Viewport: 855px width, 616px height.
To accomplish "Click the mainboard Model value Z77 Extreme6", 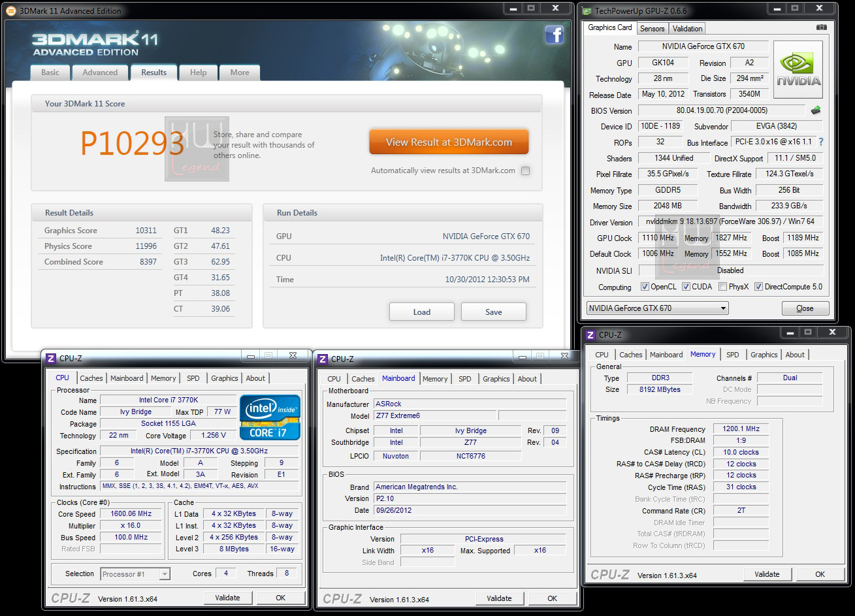I will pos(435,415).
